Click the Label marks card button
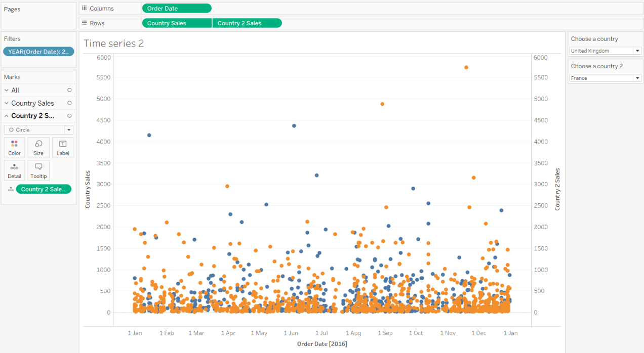Viewport: 644px width, 353px height. (x=63, y=147)
